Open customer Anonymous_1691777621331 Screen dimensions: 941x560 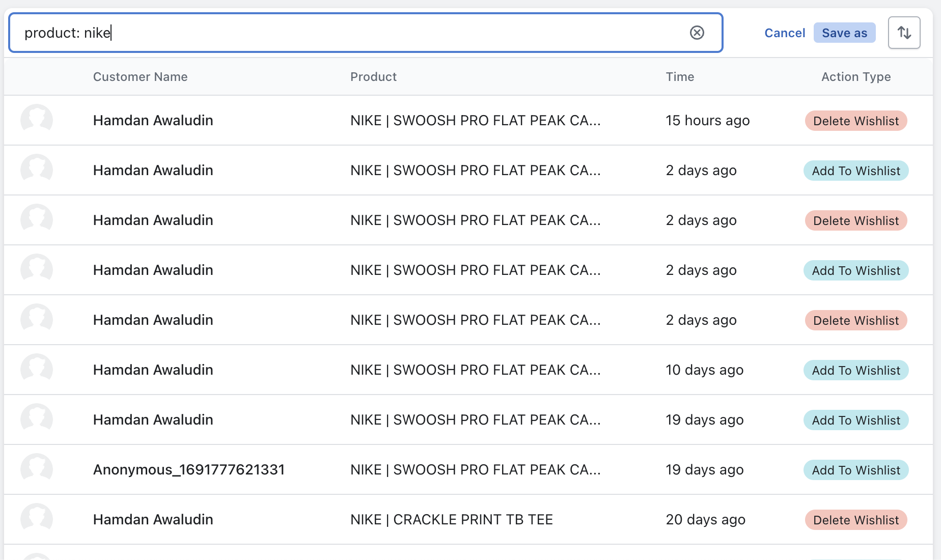pos(189,469)
